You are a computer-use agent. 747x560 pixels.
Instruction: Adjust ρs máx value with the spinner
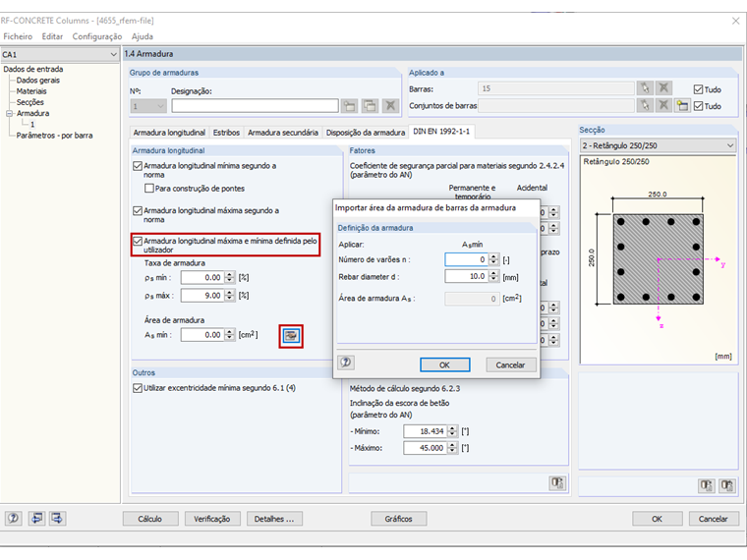(230, 296)
